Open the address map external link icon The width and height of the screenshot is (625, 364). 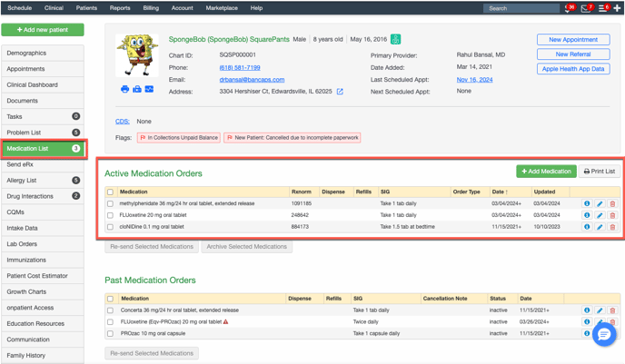pos(340,92)
